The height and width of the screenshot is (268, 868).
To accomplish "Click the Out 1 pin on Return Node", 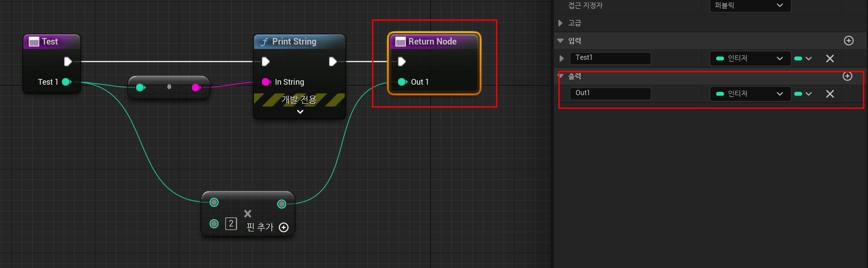I will point(402,82).
